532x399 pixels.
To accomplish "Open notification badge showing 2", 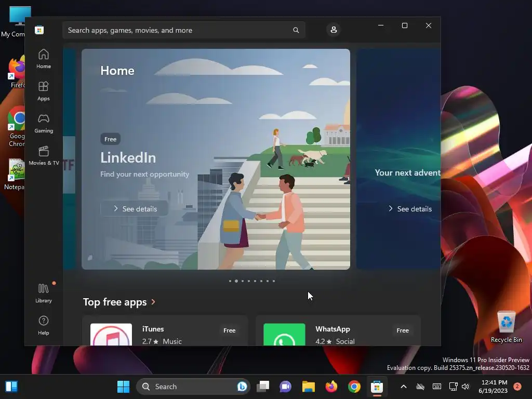I will click(517, 387).
